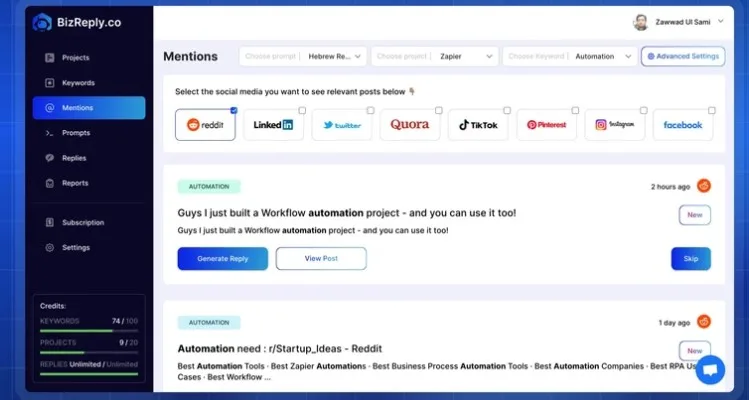Click Reddit icon on the 1 day ago post
The image size is (749, 400).
[x=704, y=322]
